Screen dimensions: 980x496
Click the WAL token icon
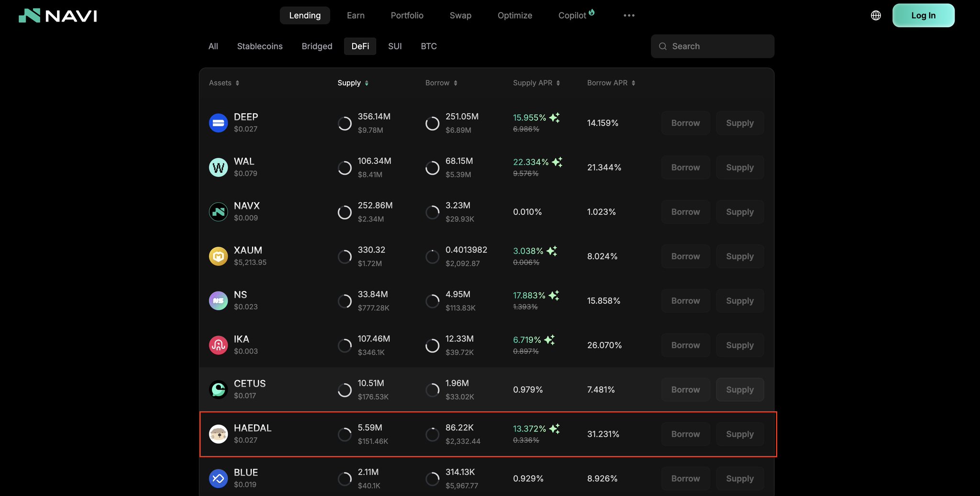(x=218, y=167)
